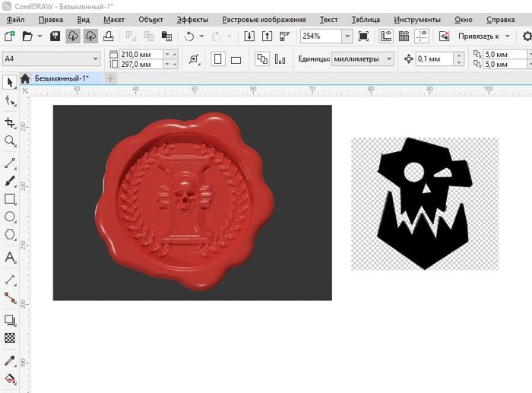Set page to landscape orientation

coord(236,59)
